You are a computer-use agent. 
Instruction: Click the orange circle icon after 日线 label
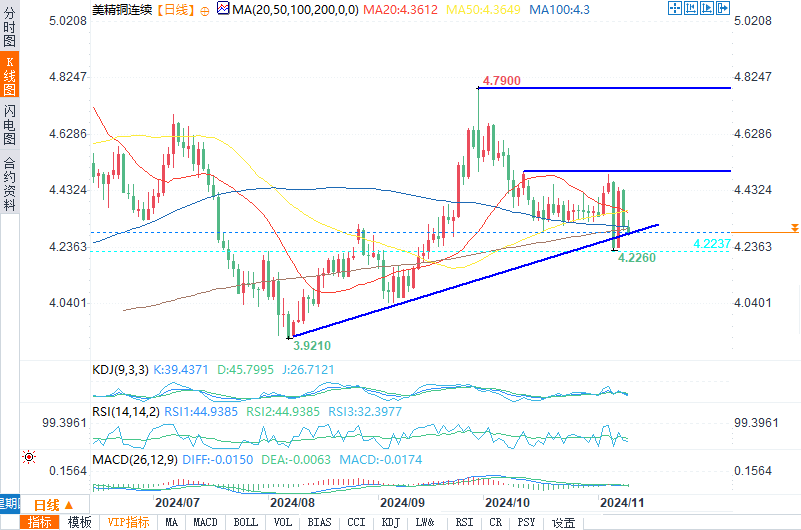tap(205, 11)
